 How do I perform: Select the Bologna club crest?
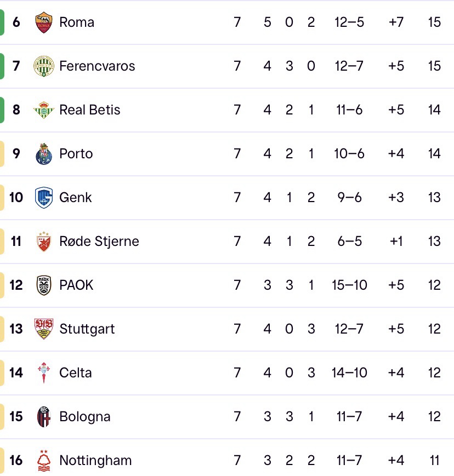click(43, 417)
